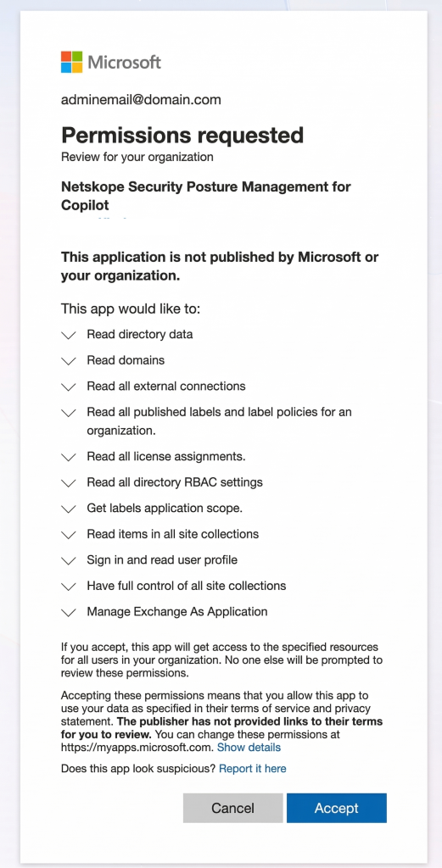Expand Get labels application scope chevron
The width and height of the screenshot is (442, 868).
[x=68, y=509]
